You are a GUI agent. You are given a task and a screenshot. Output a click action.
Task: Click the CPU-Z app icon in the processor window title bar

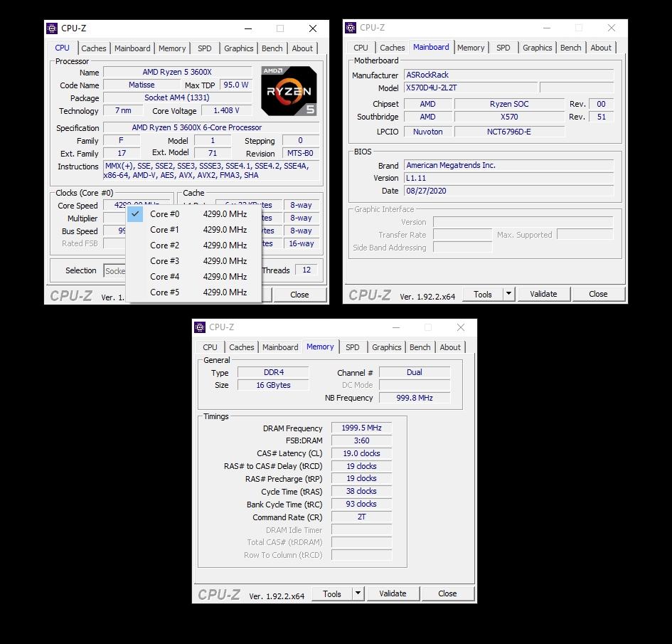tap(52, 28)
